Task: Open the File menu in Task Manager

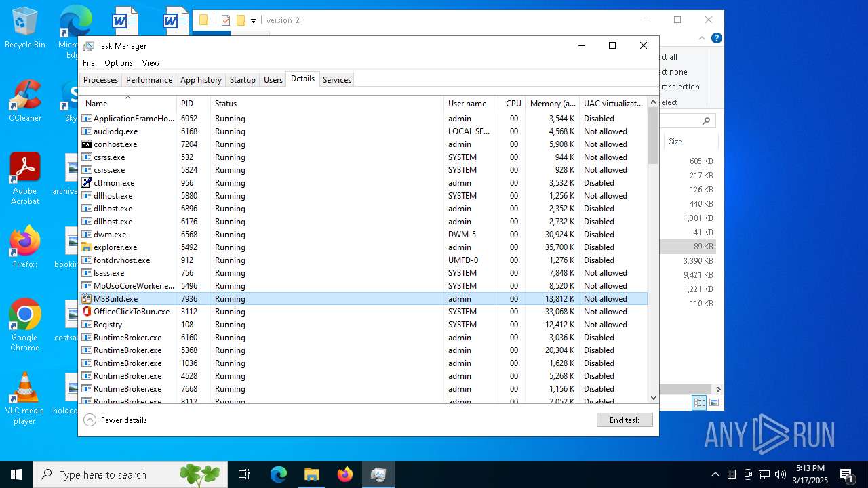Action: coord(89,63)
